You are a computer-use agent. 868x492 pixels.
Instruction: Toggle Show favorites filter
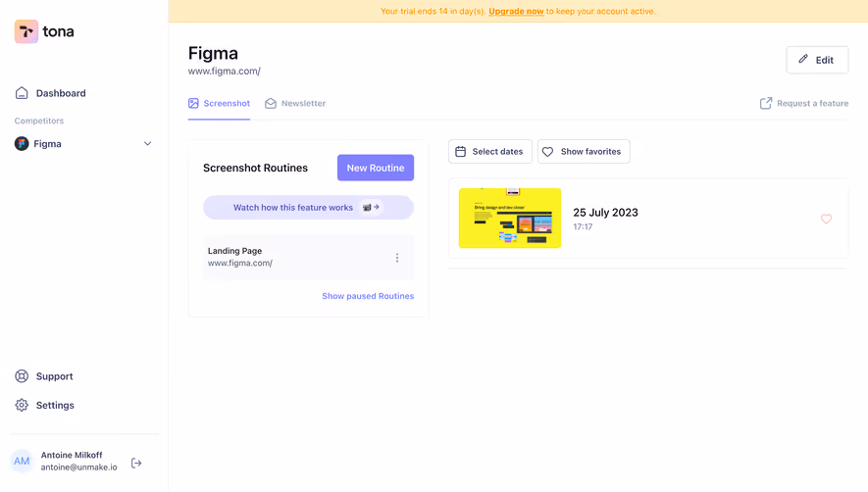coord(584,152)
